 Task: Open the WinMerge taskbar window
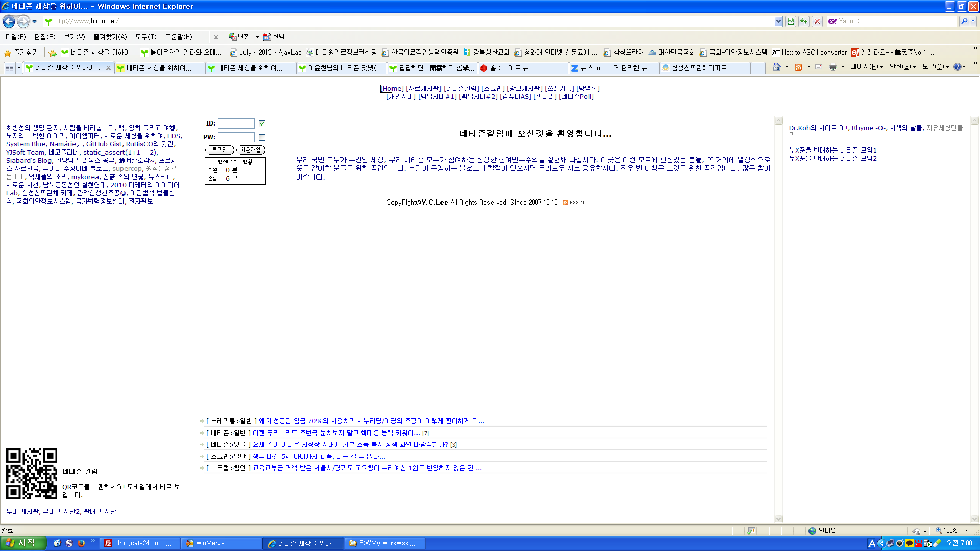click(222, 543)
